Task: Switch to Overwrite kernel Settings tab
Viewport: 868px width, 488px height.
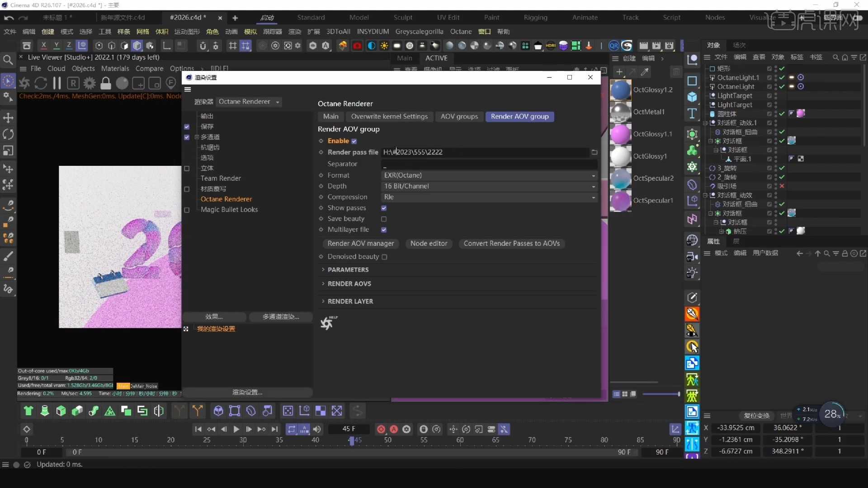Action: [389, 117]
